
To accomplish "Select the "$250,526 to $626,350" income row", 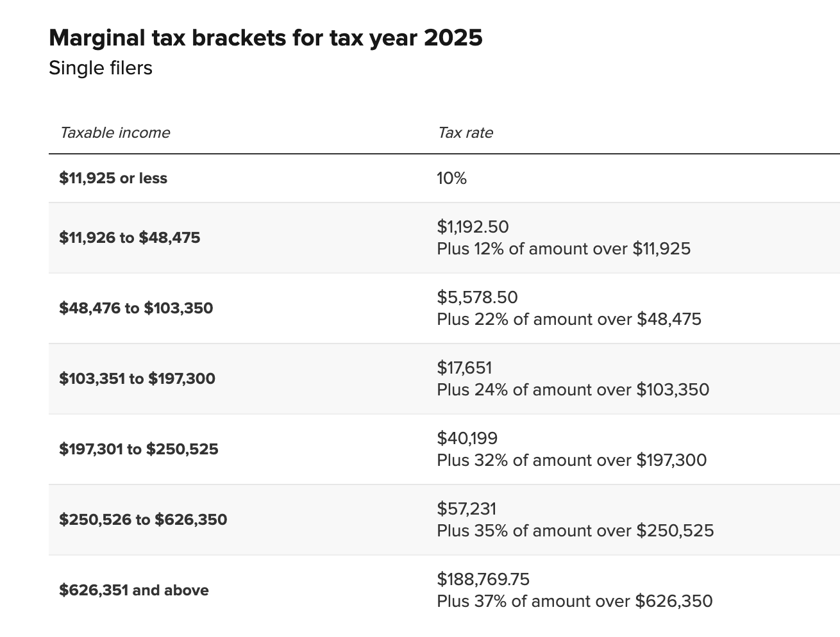I will click(143, 520).
